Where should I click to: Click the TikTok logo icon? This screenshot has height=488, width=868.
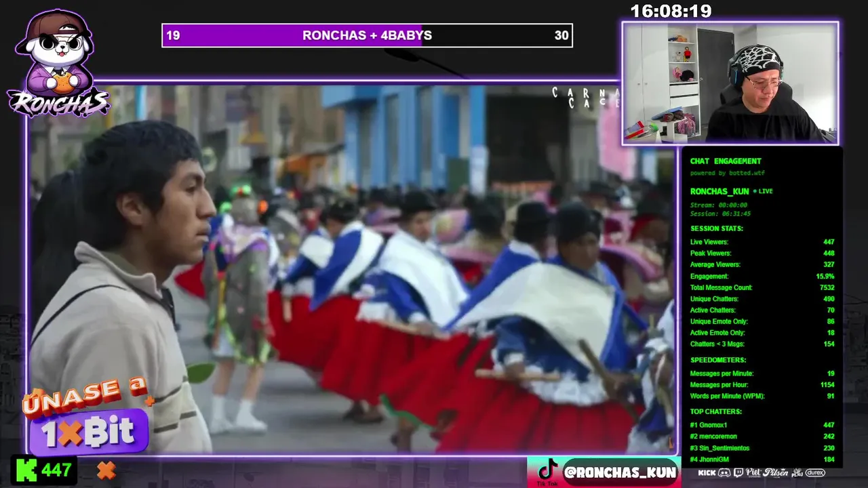pyautogui.click(x=547, y=470)
